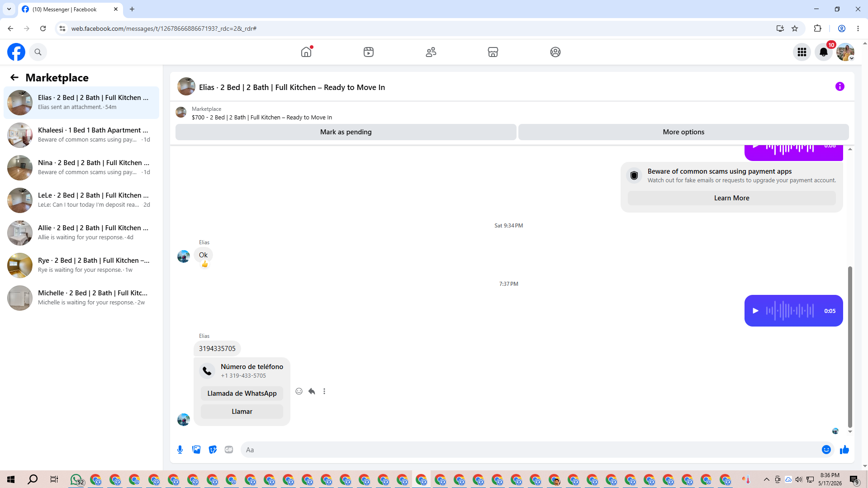Focus the Aa message input field
This screenshot has width=868, height=488.
click(529, 450)
